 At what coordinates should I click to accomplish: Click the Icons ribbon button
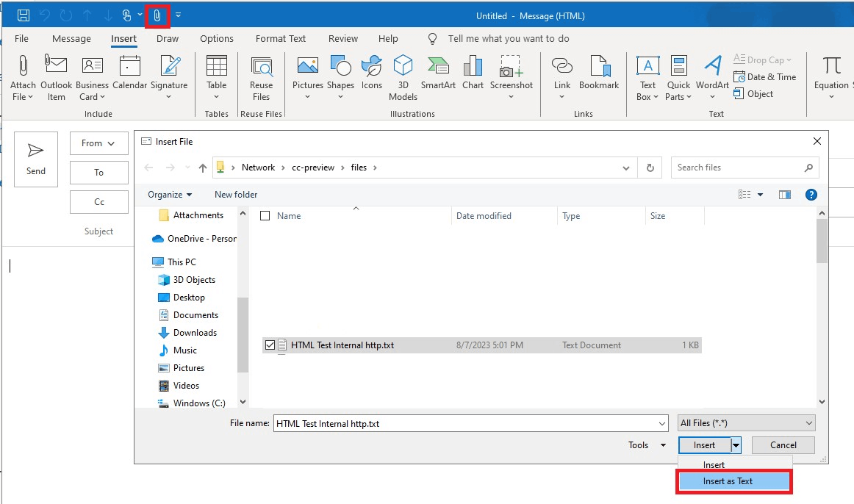372,73
